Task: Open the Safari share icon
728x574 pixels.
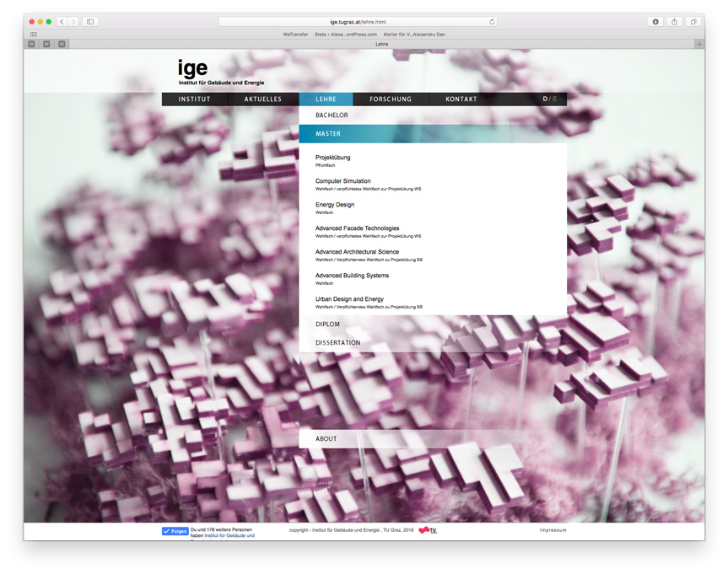Action: pos(673,21)
